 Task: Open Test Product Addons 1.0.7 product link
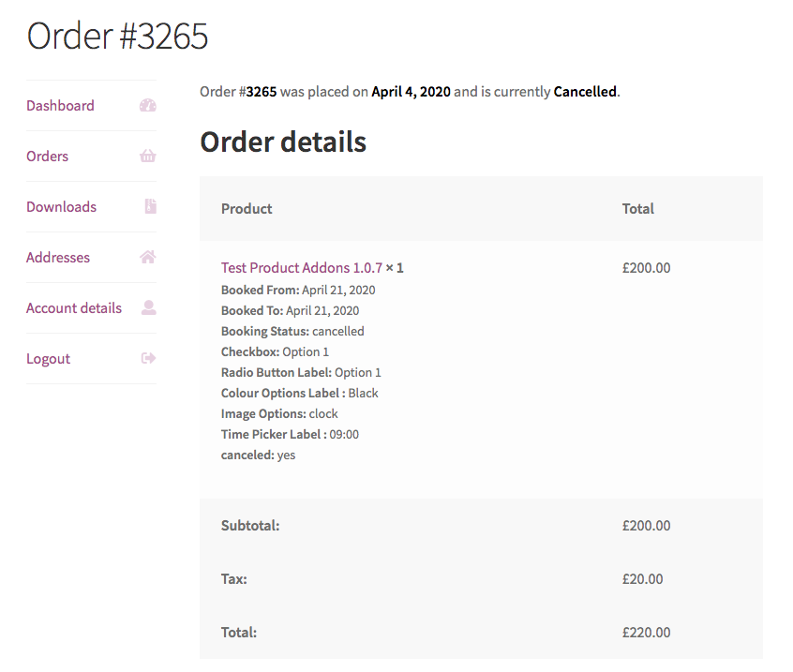coord(302,267)
